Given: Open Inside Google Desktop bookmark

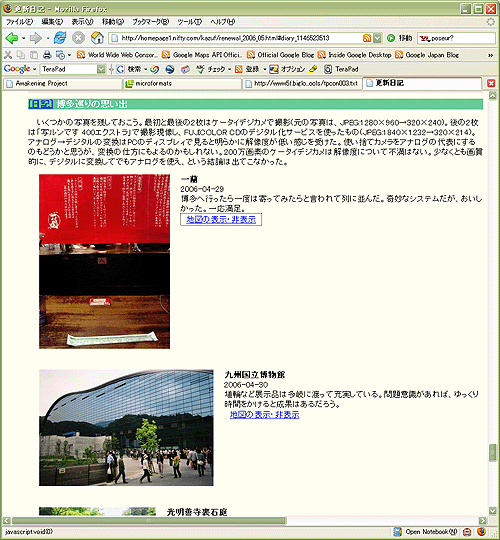Looking at the screenshot, I should point(354,55).
